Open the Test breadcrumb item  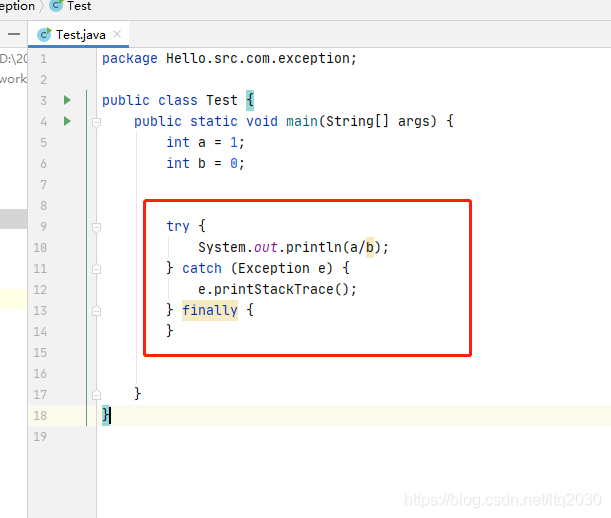(79, 6)
